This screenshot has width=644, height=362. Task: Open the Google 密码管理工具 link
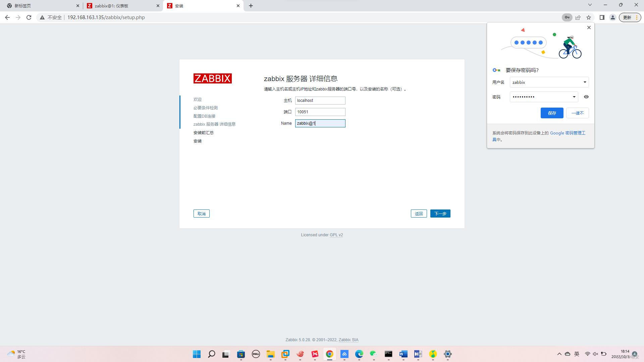tap(568, 133)
